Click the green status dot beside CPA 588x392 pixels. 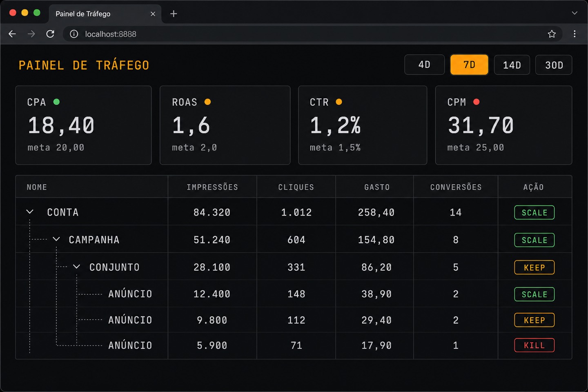coord(56,102)
